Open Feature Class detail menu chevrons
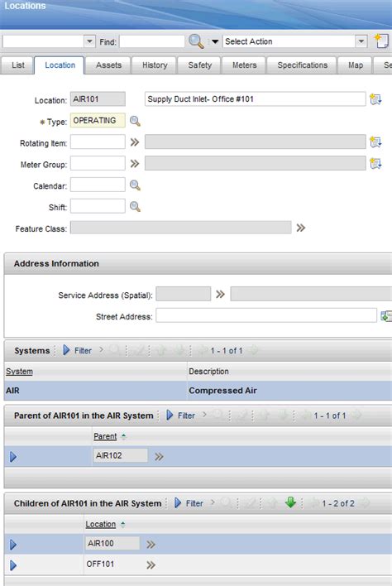Screen dimensions: 392x586 300,228
